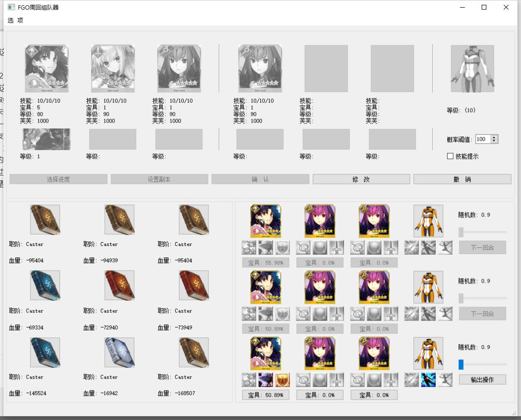521x420 pixels.
Task: Click first servant portrait in third round
Action: 265,353
